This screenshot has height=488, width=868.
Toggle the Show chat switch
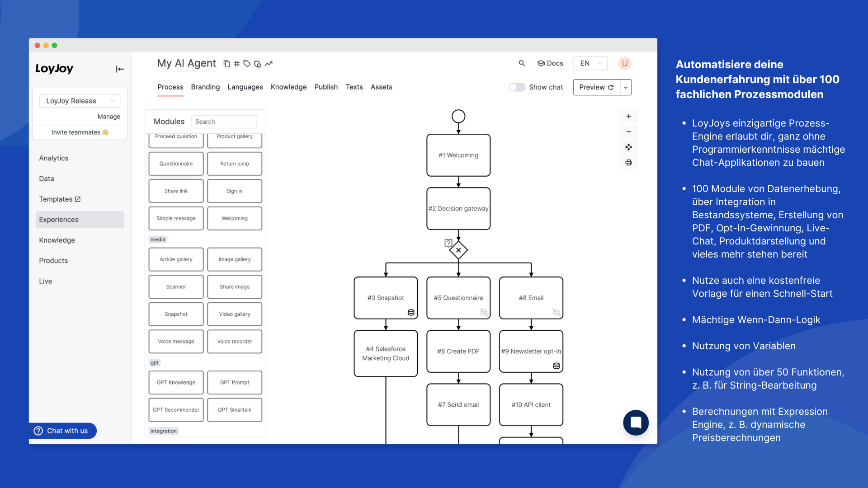pos(517,87)
